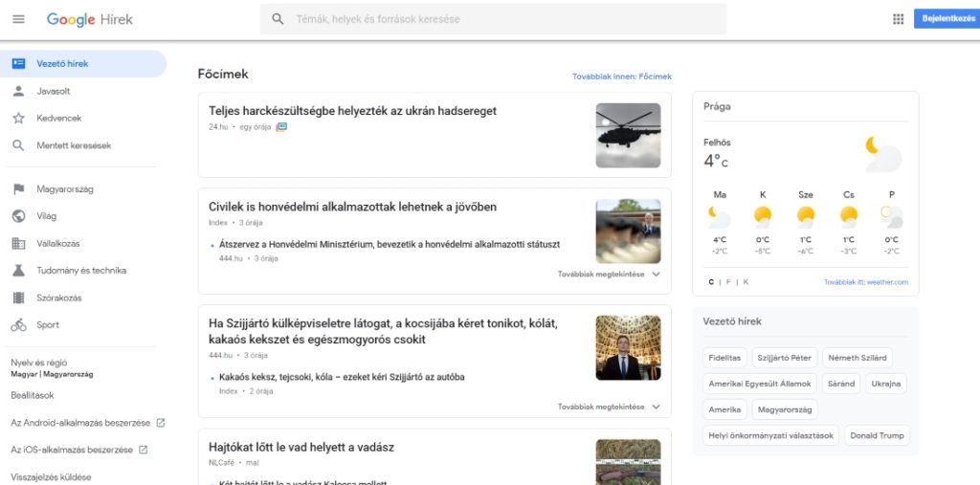The height and width of the screenshot is (485, 980).
Task: Open Tudomány és technika section
Action: pyautogui.click(x=83, y=271)
